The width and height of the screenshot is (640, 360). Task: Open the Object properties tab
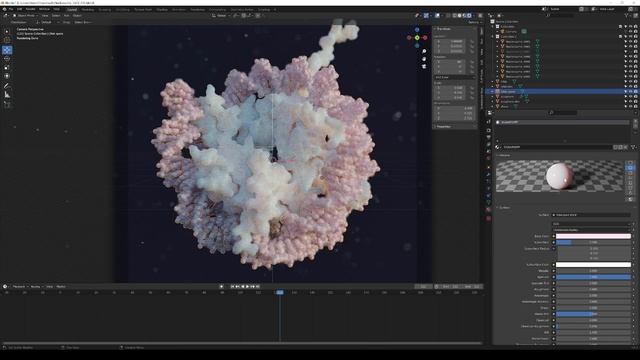(489, 167)
